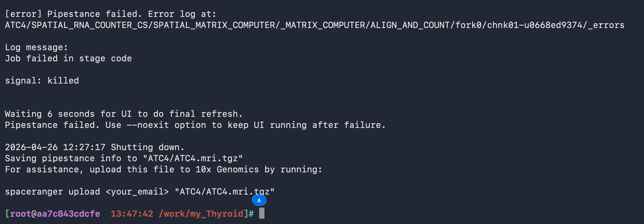Click the "<your_email>" placeholder in the command
Screen dimensions: 644x224
point(137,192)
